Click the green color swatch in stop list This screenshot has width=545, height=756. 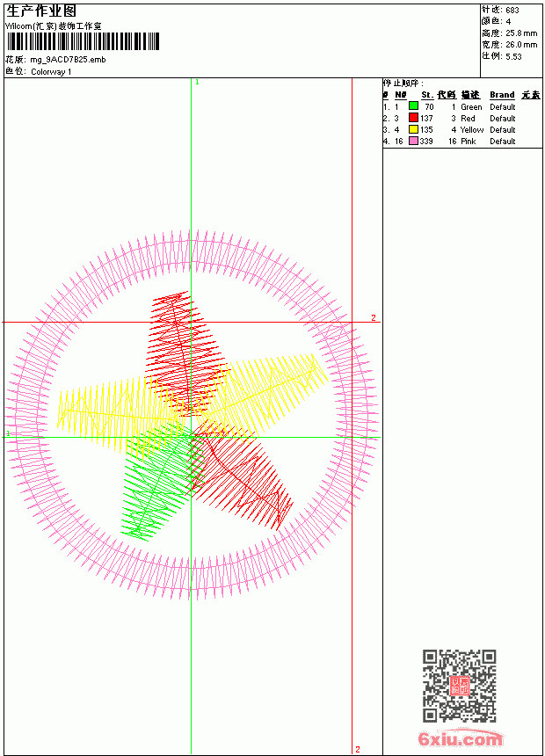coord(413,106)
